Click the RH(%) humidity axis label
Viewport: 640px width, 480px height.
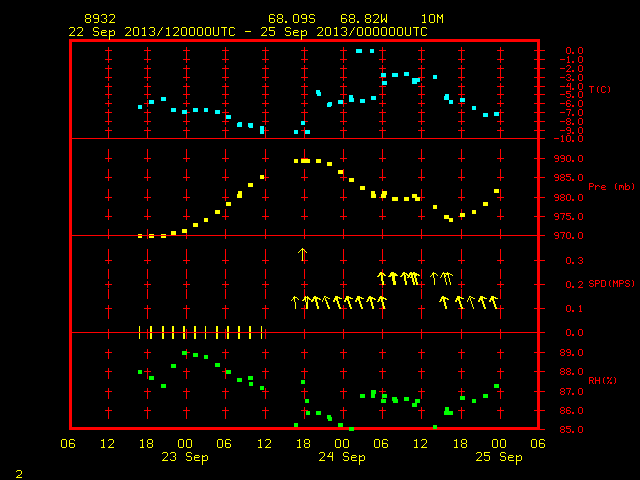(x=602, y=380)
